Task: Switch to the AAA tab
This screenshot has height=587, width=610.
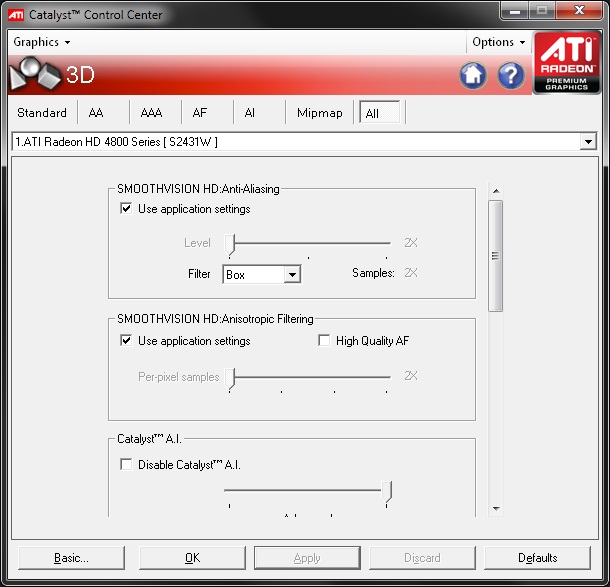Action: [x=151, y=113]
